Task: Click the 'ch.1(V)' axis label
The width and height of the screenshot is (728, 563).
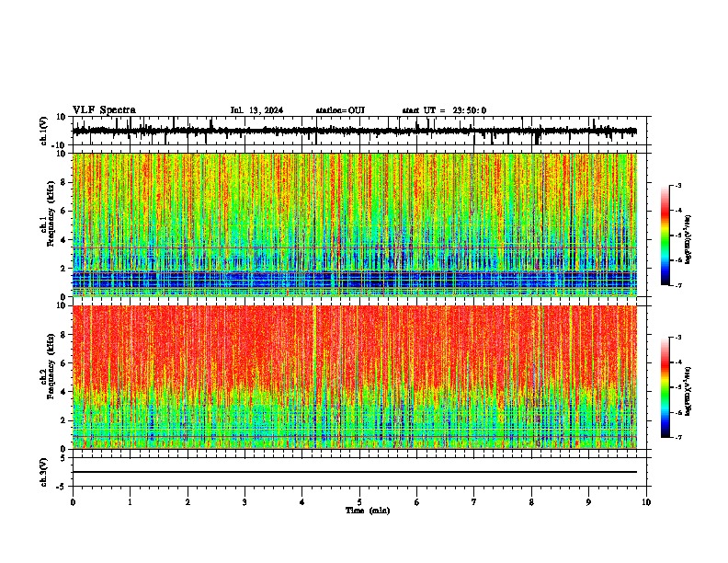Action: (44, 131)
